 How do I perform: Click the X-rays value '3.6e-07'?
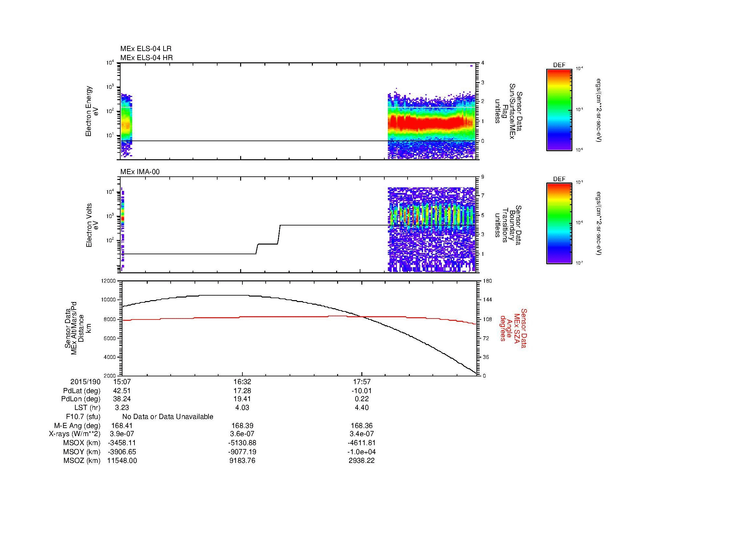coord(242,434)
